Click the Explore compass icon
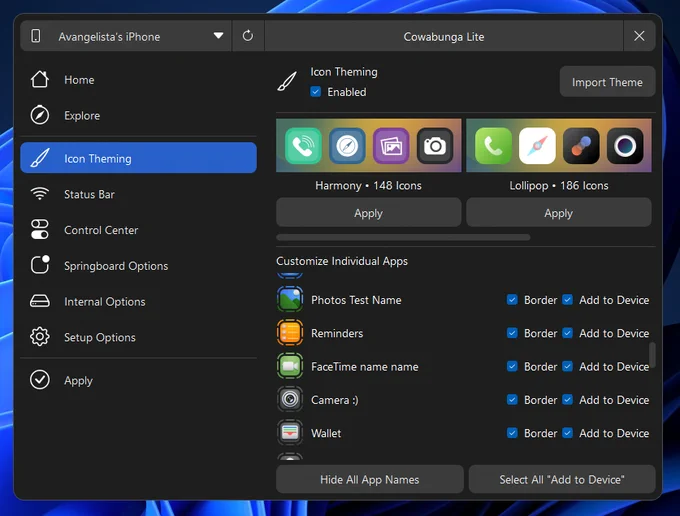Viewport: 680px width, 516px height. coord(39,115)
